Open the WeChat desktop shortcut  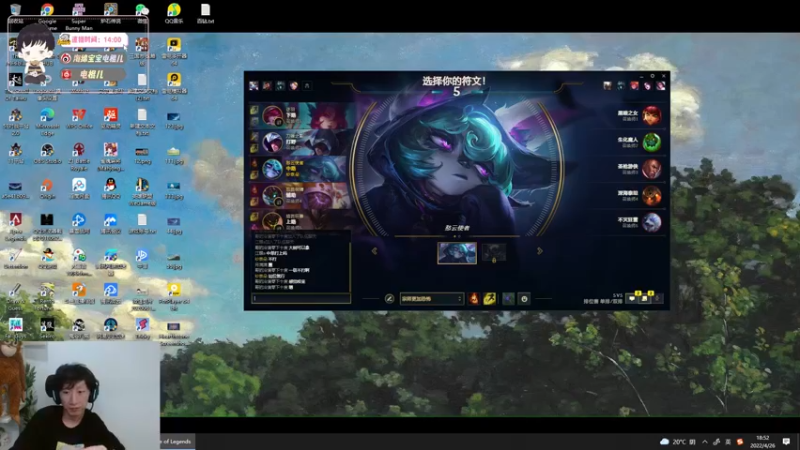[142, 13]
